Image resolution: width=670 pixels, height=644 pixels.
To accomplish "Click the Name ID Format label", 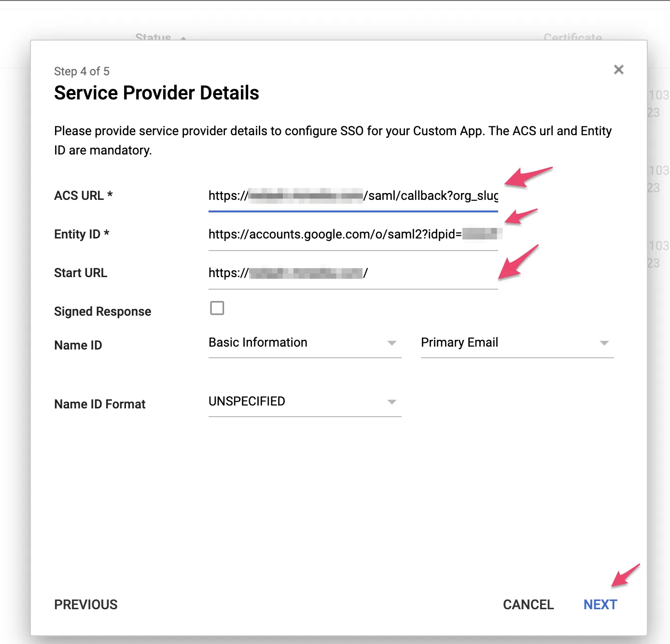I will click(99, 404).
